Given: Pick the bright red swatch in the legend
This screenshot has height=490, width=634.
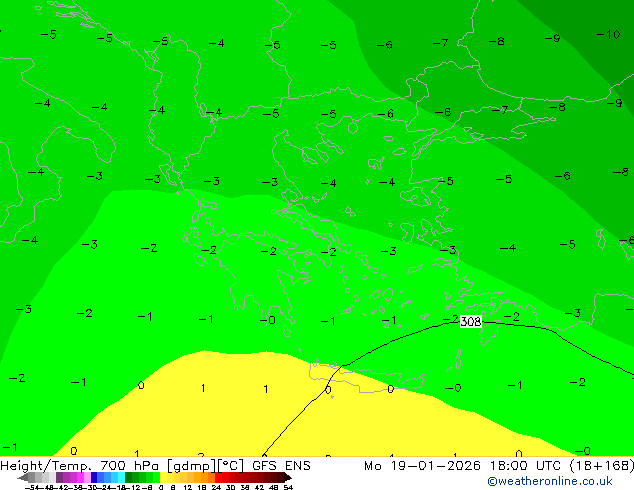Looking at the screenshot, I should [x=218, y=477].
